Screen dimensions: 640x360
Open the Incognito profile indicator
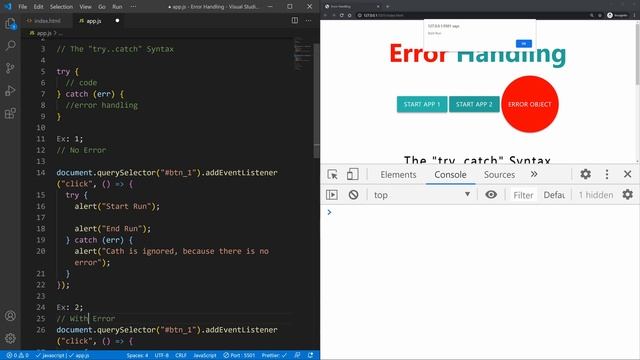617,15
